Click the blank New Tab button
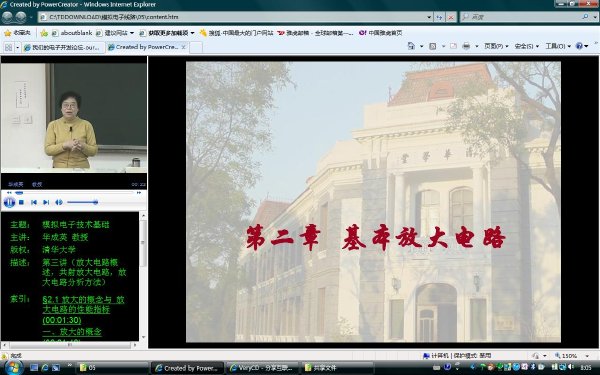Image resolution: width=600 pixels, height=375 pixels. tap(196, 47)
